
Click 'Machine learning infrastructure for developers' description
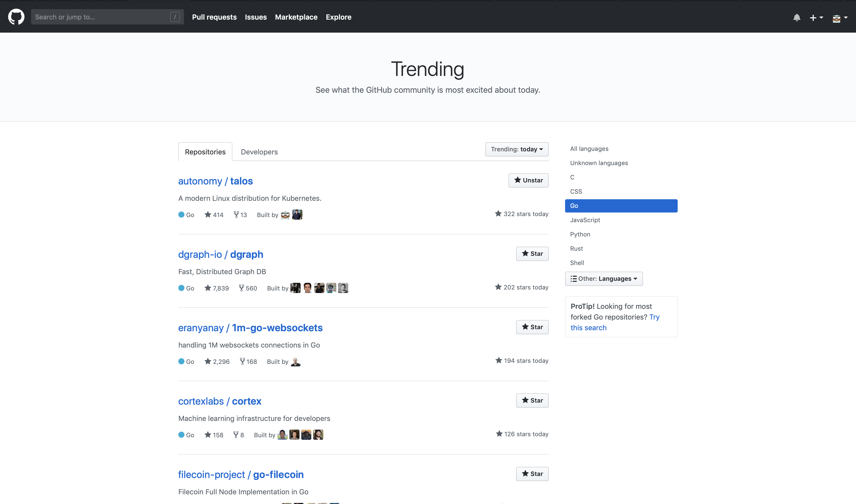(x=254, y=418)
